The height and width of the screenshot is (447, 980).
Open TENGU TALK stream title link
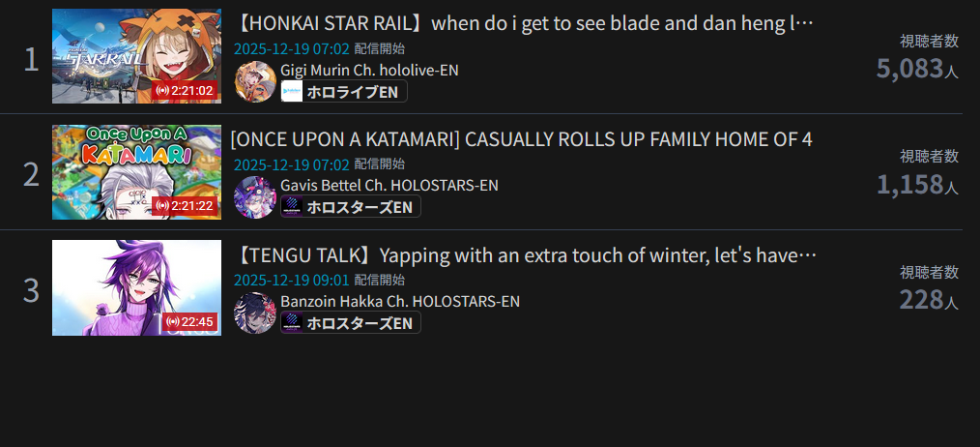[x=526, y=255]
